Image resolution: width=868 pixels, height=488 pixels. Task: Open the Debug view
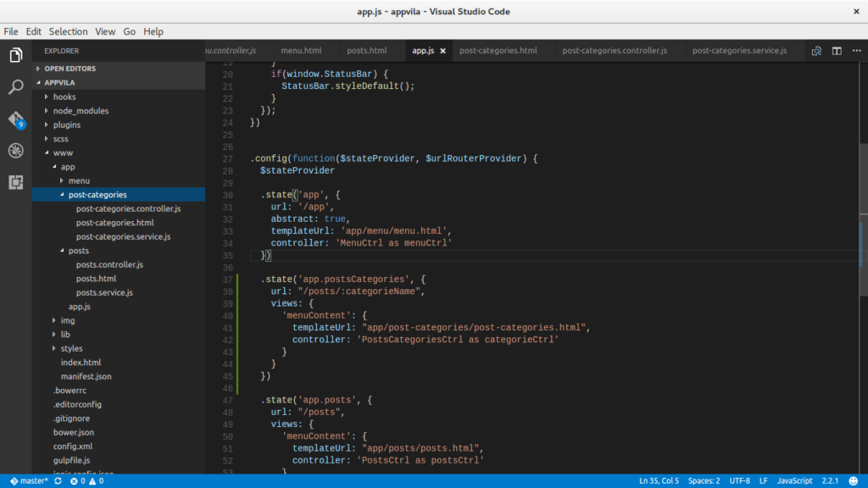(x=15, y=151)
